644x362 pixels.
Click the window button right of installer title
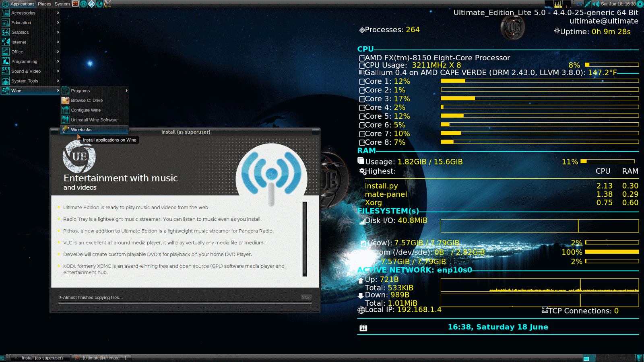click(316, 132)
